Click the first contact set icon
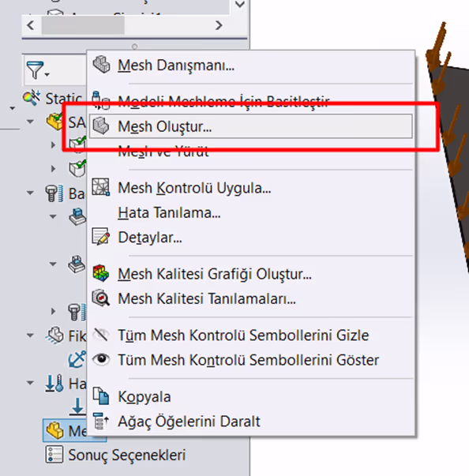This screenshot has width=469, height=476. [x=77, y=216]
